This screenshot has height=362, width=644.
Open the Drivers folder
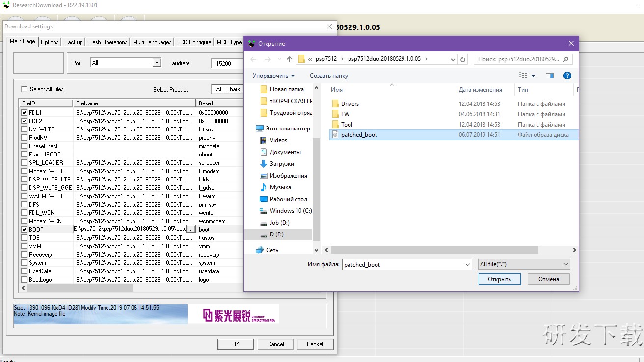coord(349,104)
